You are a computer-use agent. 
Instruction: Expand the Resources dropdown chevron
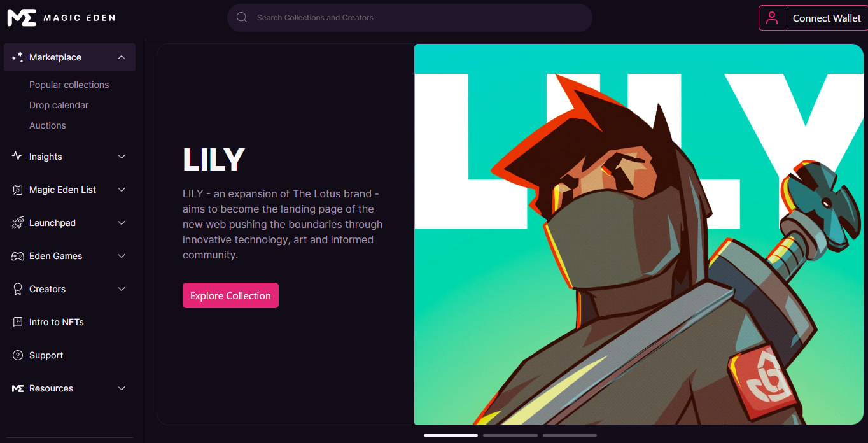pyautogui.click(x=122, y=388)
